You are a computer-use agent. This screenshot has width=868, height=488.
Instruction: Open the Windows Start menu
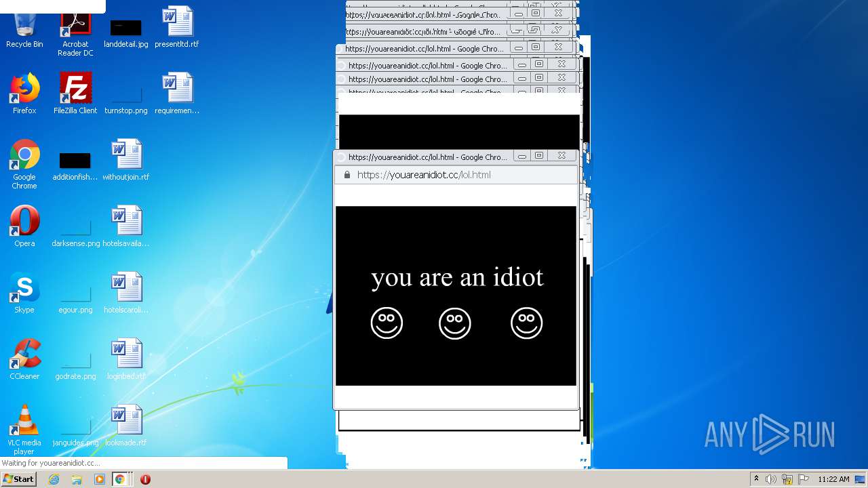[18, 479]
